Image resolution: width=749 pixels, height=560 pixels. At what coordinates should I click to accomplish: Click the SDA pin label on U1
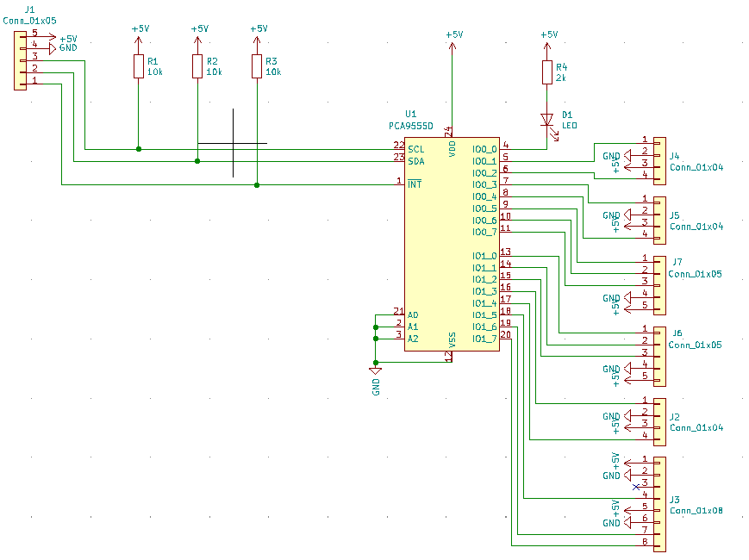point(416,161)
